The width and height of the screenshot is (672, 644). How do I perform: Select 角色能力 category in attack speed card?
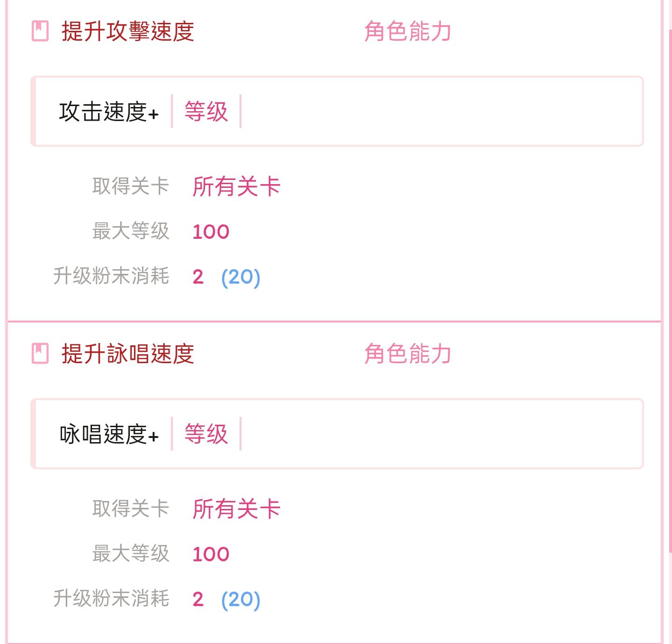point(407,31)
